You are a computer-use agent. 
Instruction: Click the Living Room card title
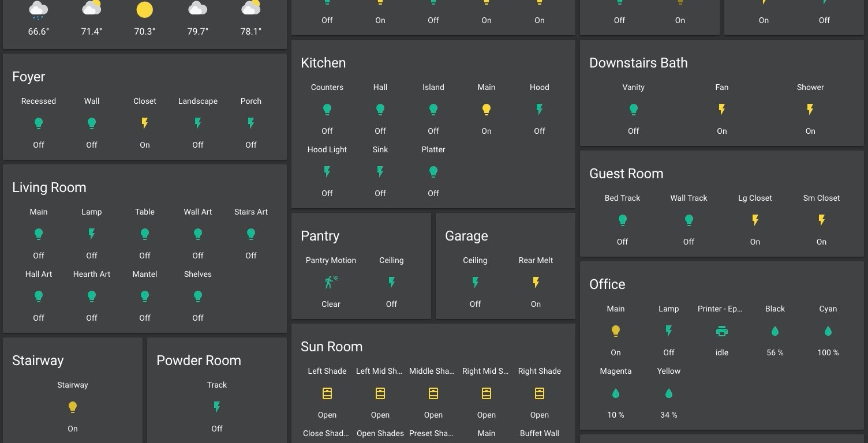49,187
